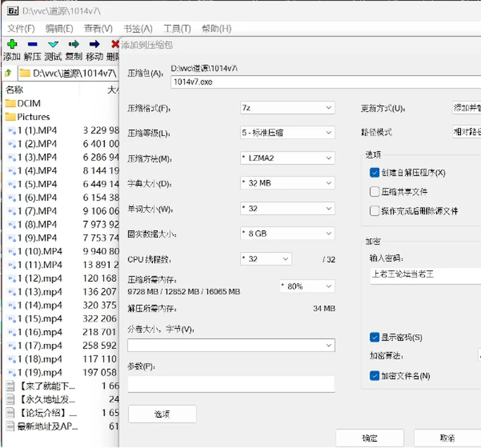Click the OK (确定) button
Image resolution: width=481 pixels, height=448 pixels.
pos(370,438)
